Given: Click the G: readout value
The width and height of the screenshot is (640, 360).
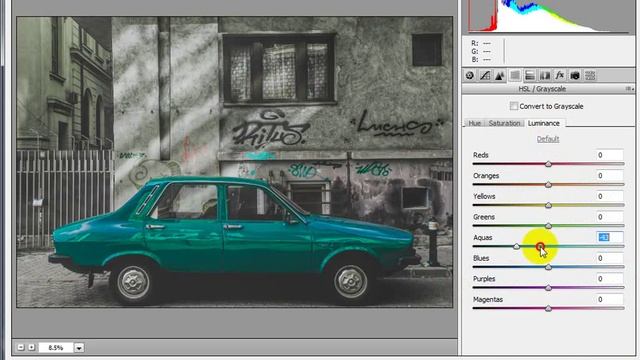Looking at the screenshot, I should click(487, 51).
